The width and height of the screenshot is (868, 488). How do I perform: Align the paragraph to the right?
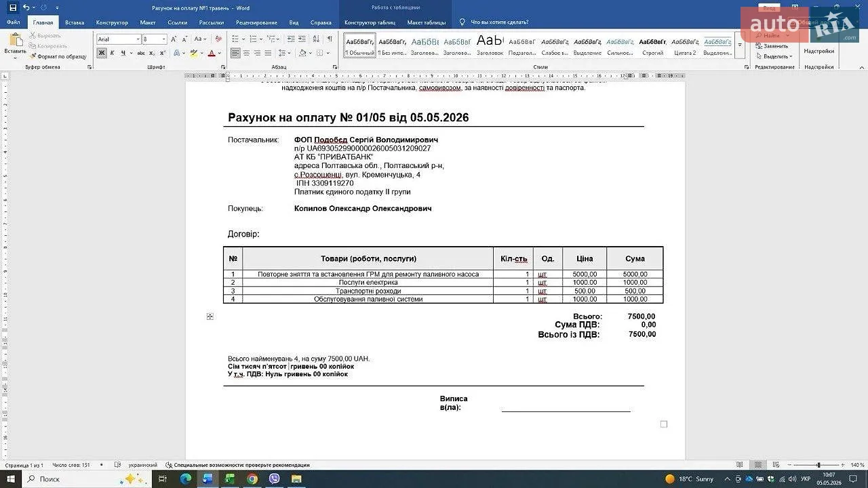pos(257,53)
